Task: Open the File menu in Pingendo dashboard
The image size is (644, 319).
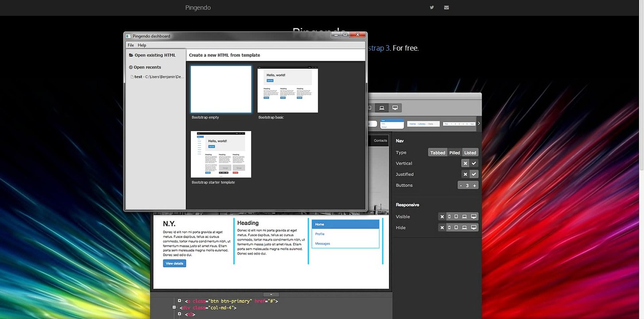Action: click(131, 45)
